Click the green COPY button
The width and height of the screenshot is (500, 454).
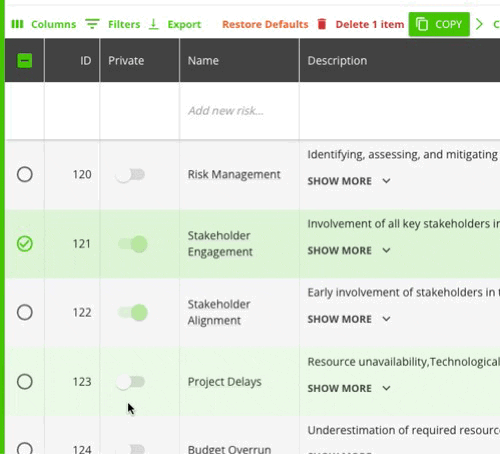coord(439,24)
